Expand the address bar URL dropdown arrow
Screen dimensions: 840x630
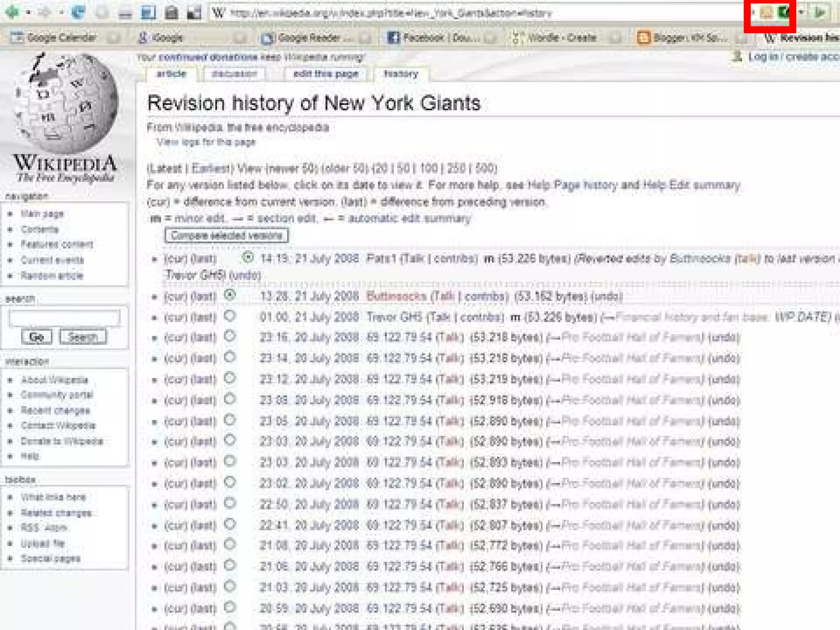point(801,13)
